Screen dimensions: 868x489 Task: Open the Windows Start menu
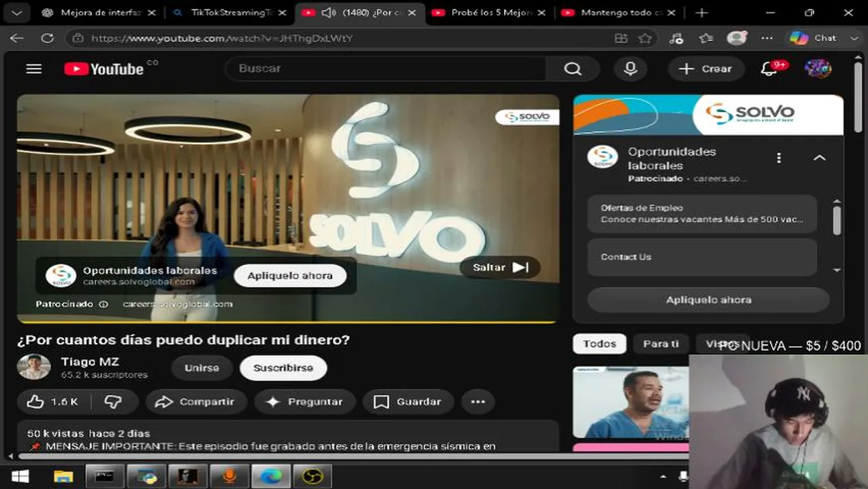pos(20,477)
